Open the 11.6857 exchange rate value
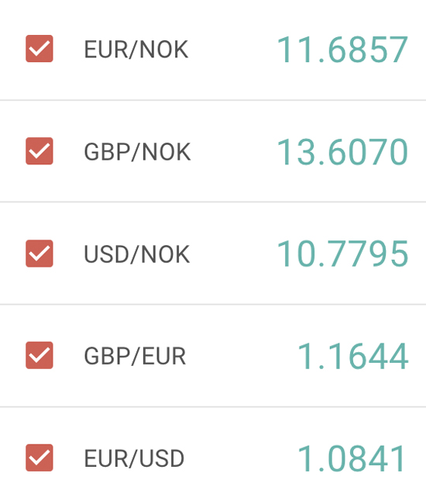 [342, 50]
